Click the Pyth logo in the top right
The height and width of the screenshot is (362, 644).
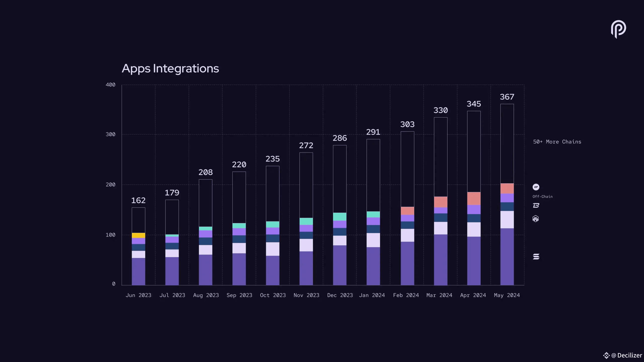coord(618,29)
